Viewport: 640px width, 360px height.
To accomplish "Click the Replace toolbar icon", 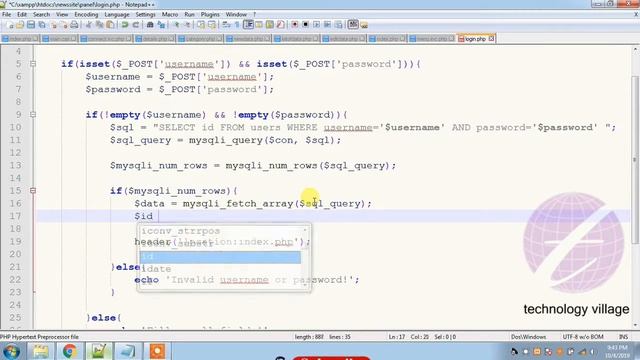I will pyautogui.click(x=161, y=25).
